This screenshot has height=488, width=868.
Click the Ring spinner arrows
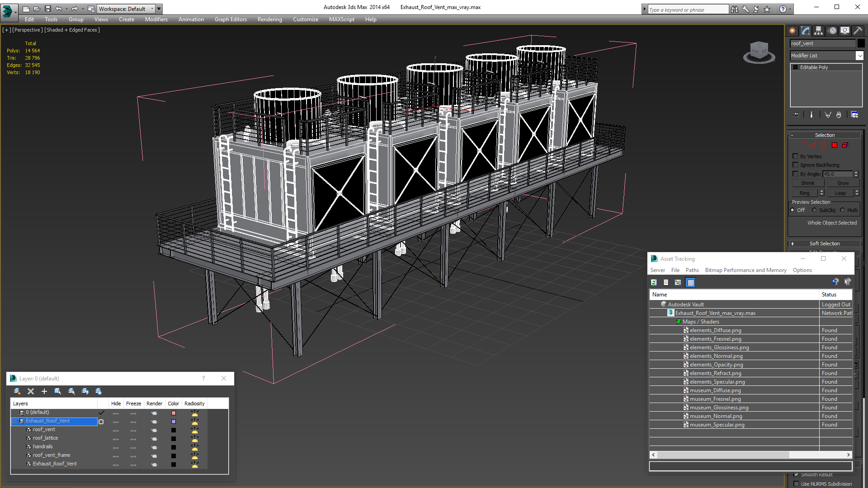pyautogui.click(x=821, y=193)
